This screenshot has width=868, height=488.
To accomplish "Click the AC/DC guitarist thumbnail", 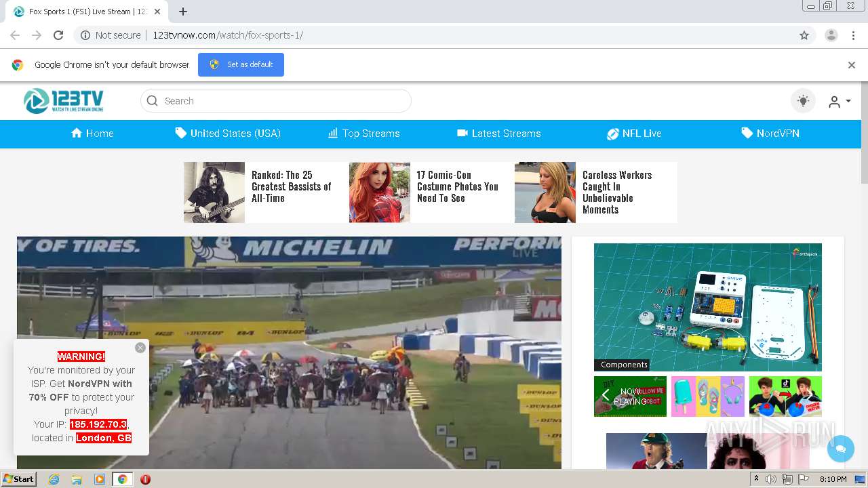I will click(x=656, y=451).
